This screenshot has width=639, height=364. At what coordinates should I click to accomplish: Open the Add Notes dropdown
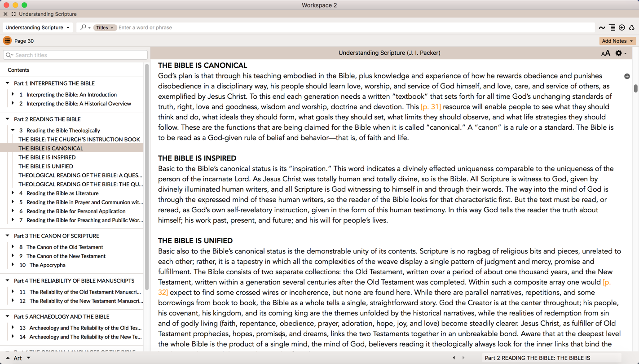(617, 41)
